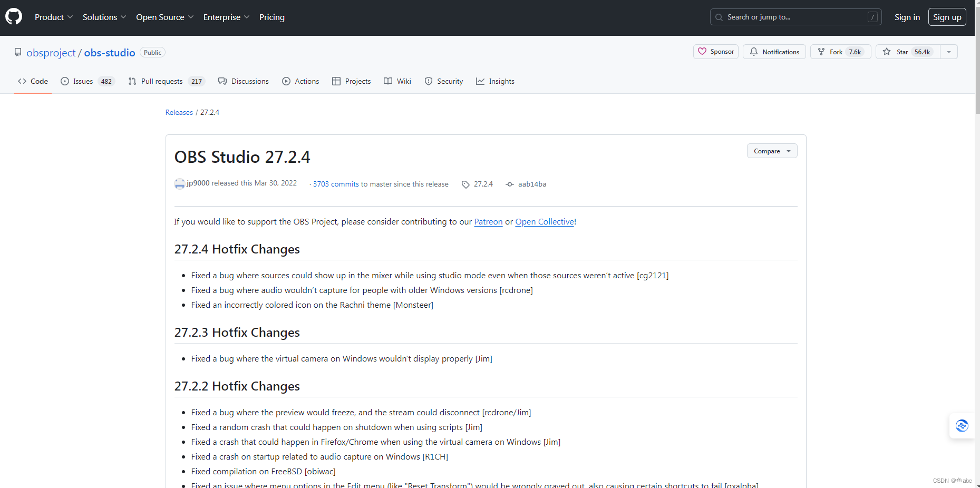Click the star count 56.4k
Screen dimensions: 980x488
coord(922,52)
